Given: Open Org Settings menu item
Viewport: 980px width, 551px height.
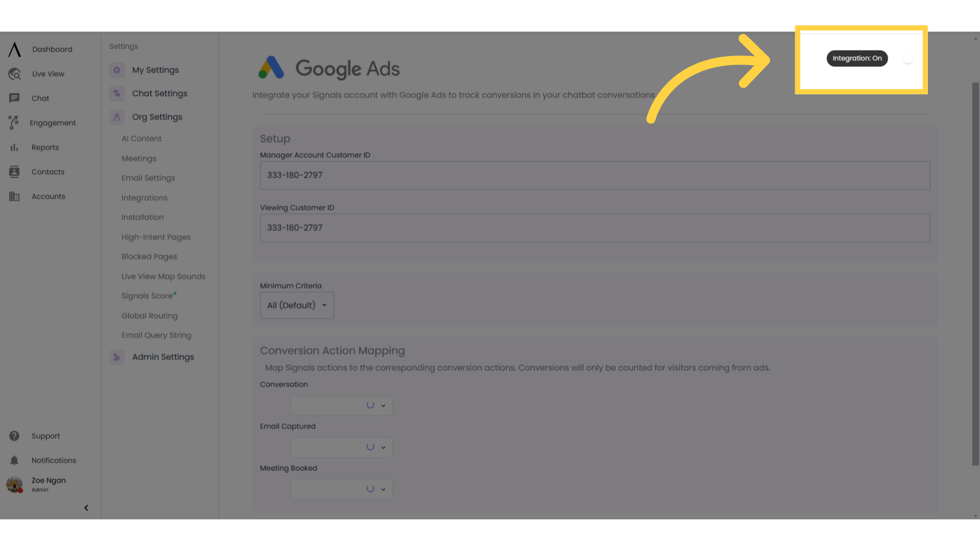Looking at the screenshot, I should click(157, 116).
